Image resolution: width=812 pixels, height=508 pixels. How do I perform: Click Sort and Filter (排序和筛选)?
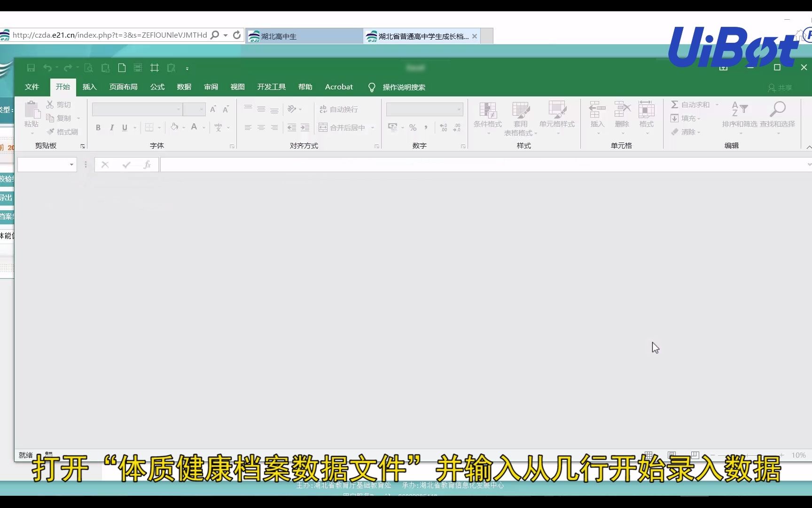click(x=740, y=118)
